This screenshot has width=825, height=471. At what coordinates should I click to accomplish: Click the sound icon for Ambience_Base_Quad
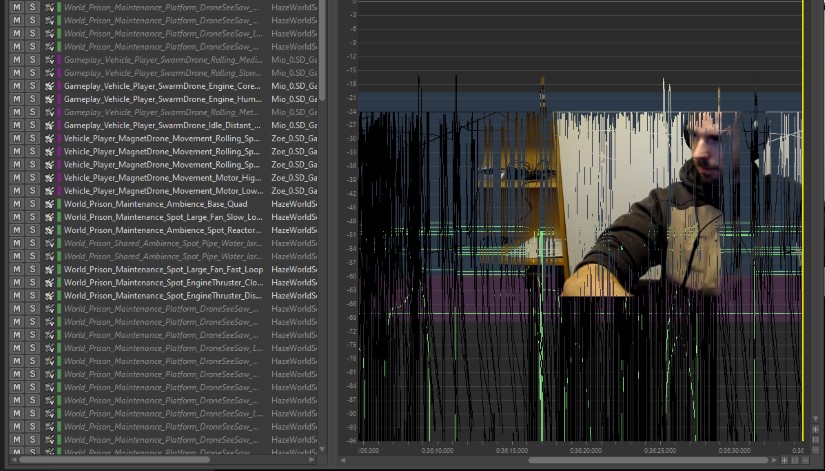click(49, 204)
